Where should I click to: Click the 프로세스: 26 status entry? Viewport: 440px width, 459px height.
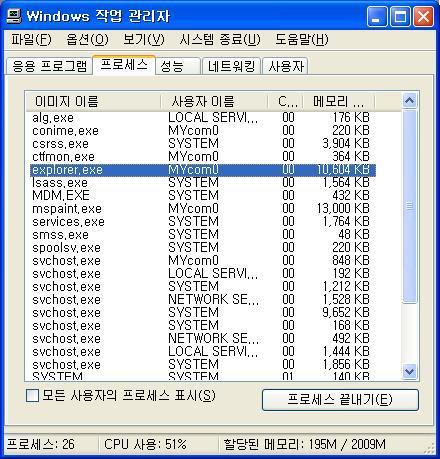coord(41,444)
